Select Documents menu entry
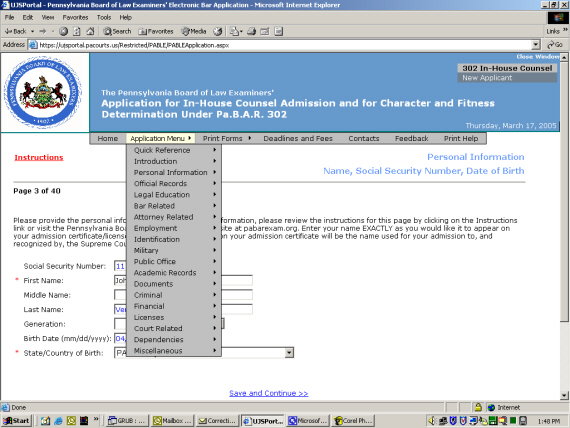Screen dimensions: 570x428 pyautogui.click(x=174, y=284)
